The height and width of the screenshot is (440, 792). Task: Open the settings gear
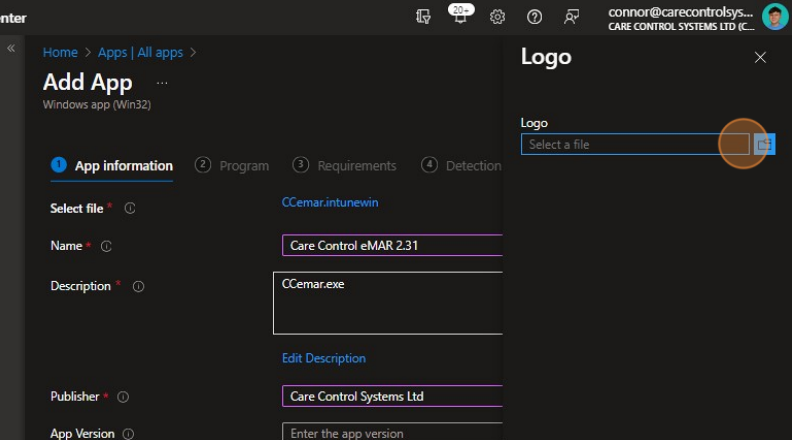(x=497, y=17)
